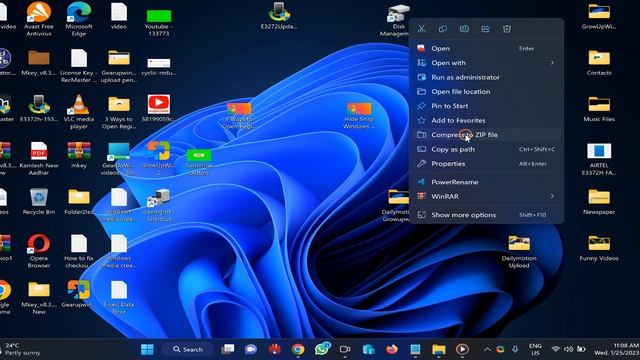Expand the Open with submenu arrow
640x360 pixels.
click(x=552, y=62)
